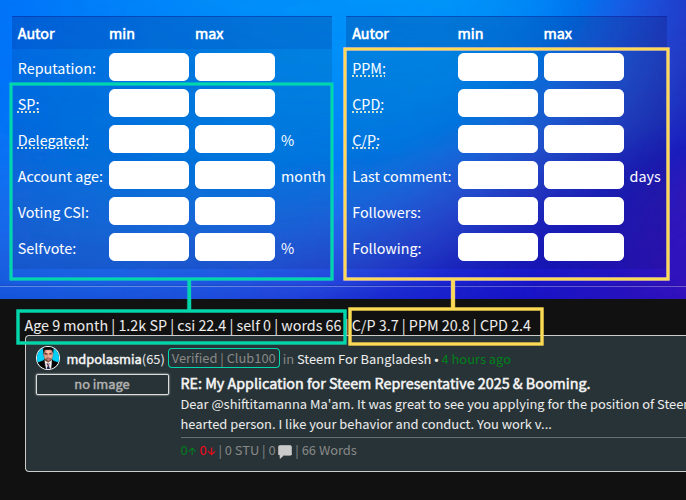Focus the Voting CSI min field

(x=149, y=211)
